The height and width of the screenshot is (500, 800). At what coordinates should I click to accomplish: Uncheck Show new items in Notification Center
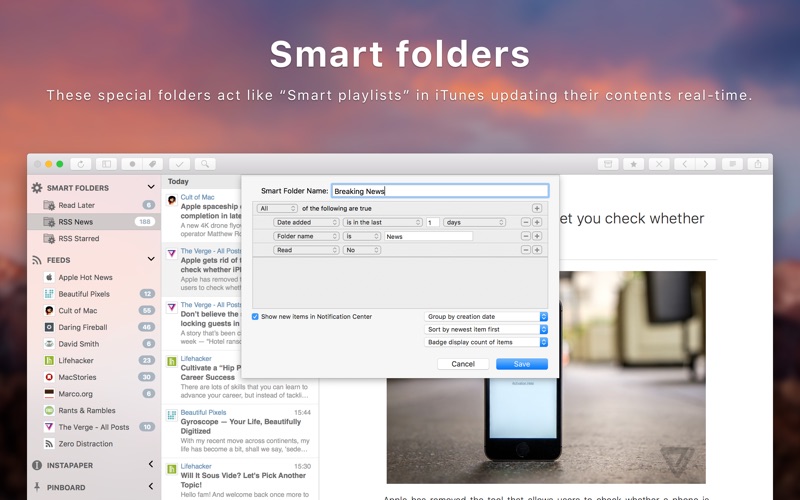click(x=255, y=317)
